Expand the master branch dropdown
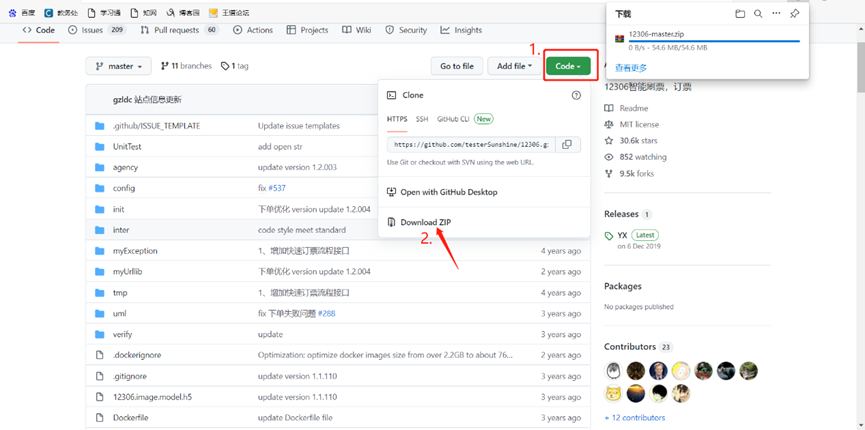865x430 pixels. [x=119, y=66]
